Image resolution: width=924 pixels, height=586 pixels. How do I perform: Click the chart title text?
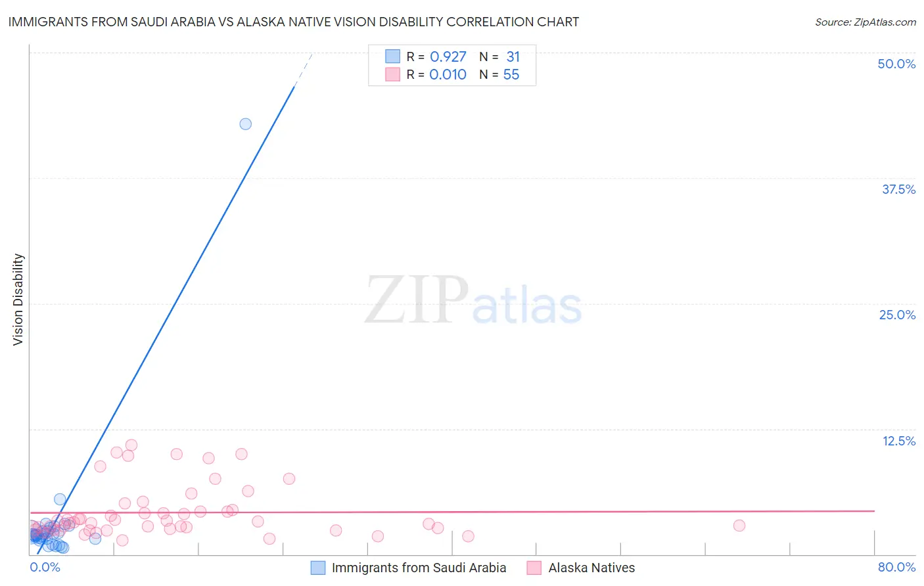coord(294,22)
